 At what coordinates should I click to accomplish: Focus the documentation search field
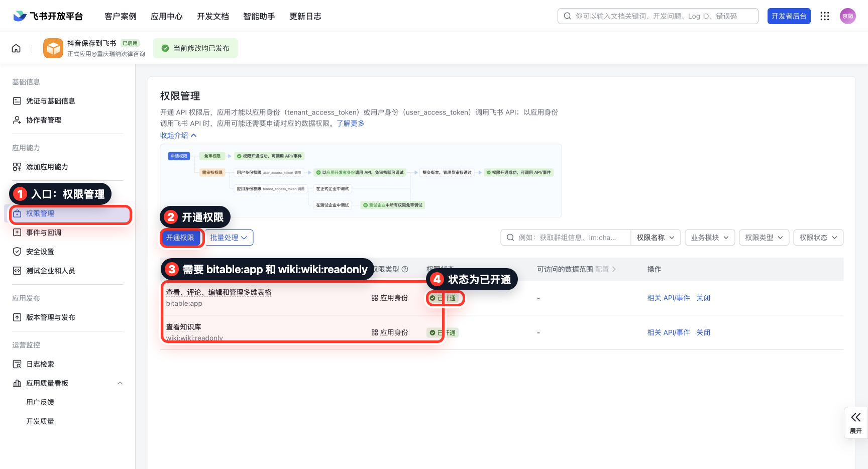coord(658,16)
